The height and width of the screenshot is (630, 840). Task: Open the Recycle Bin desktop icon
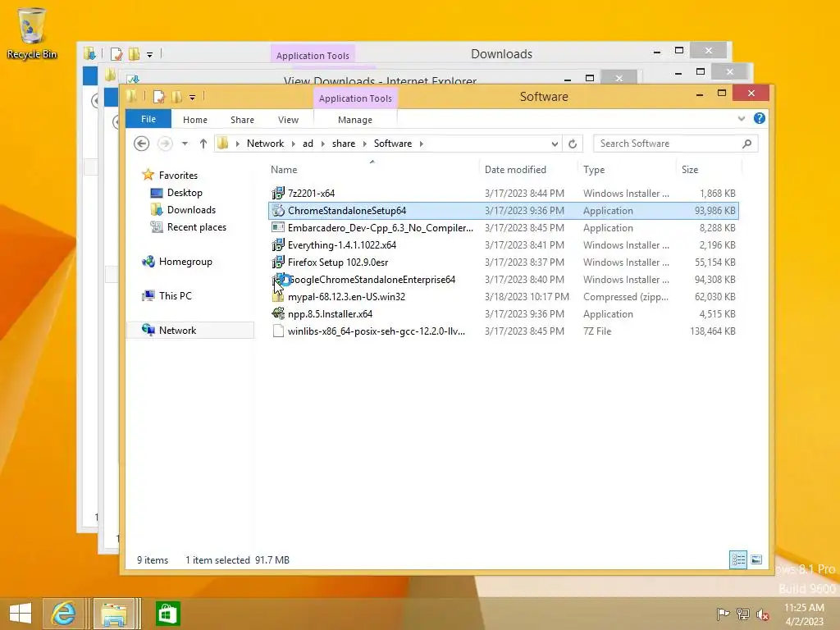coord(32,33)
